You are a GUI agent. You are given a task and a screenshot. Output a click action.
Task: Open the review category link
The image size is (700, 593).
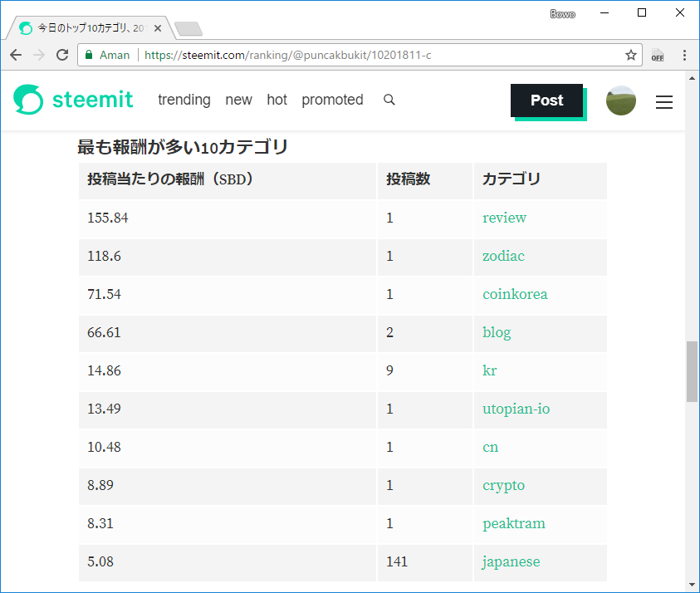504,218
